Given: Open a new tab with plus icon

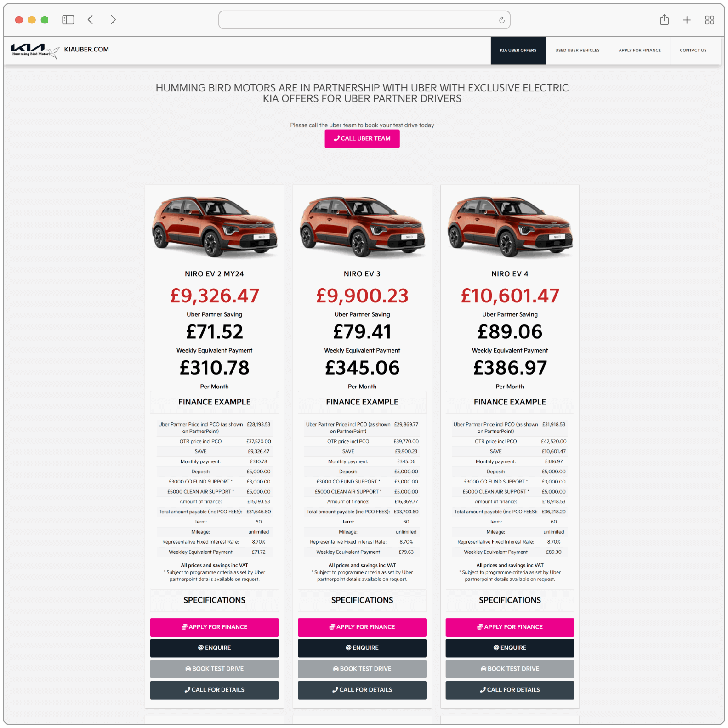Looking at the screenshot, I should click(x=687, y=20).
